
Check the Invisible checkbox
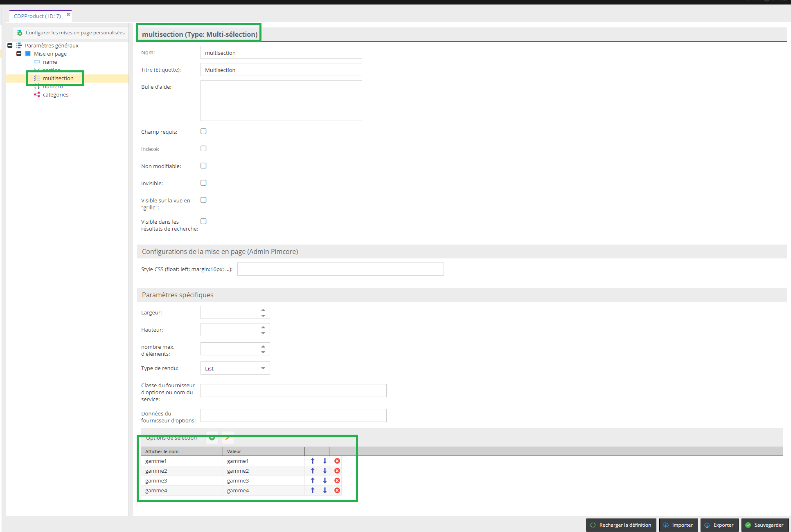click(x=203, y=183)
